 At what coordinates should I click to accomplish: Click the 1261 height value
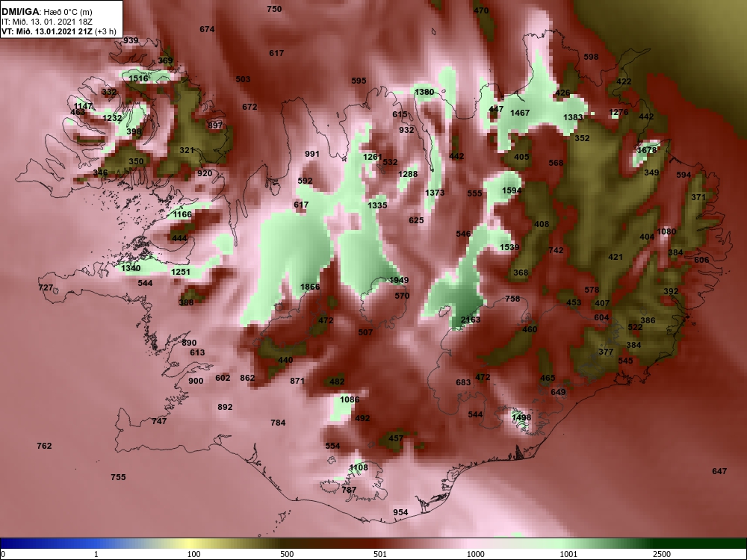373,157
